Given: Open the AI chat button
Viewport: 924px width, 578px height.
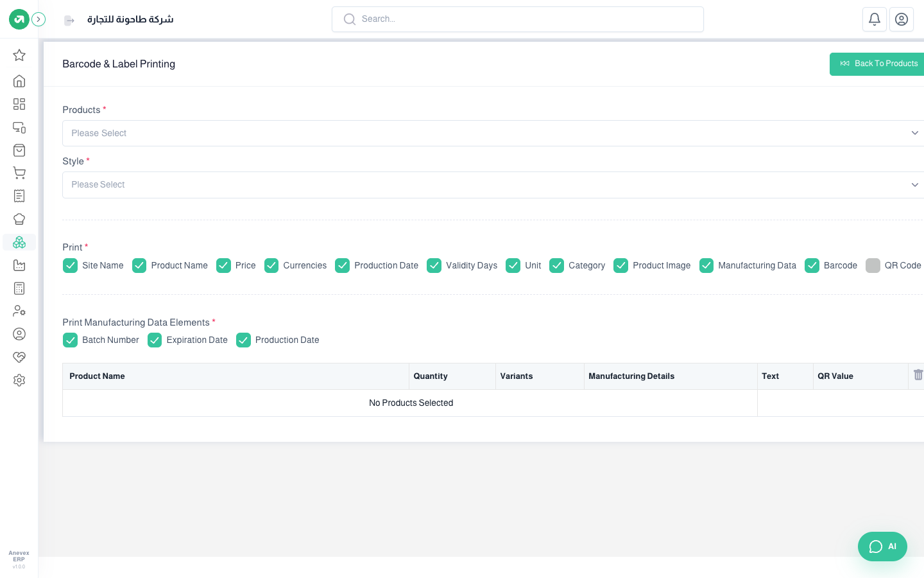Looking at the screenshot, I should [882, 547].
